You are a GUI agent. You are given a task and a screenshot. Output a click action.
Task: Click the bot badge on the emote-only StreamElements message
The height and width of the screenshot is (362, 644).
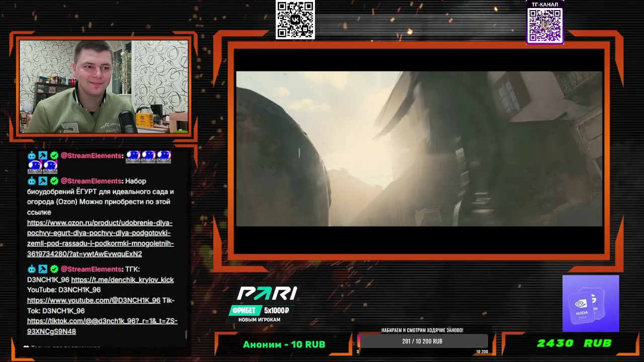32,156
